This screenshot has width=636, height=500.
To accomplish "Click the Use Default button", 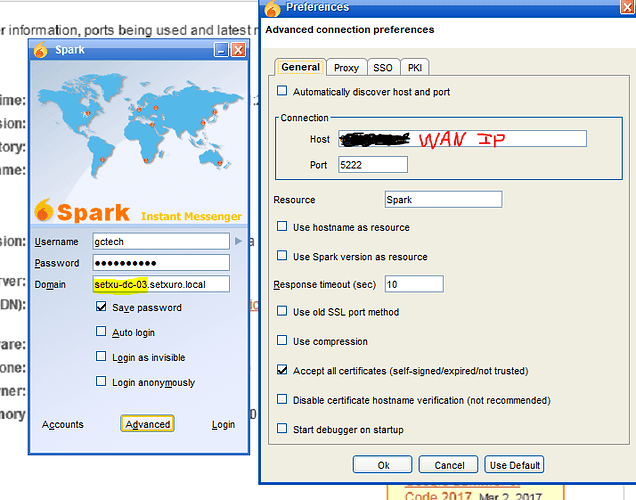I will [514, 465].
